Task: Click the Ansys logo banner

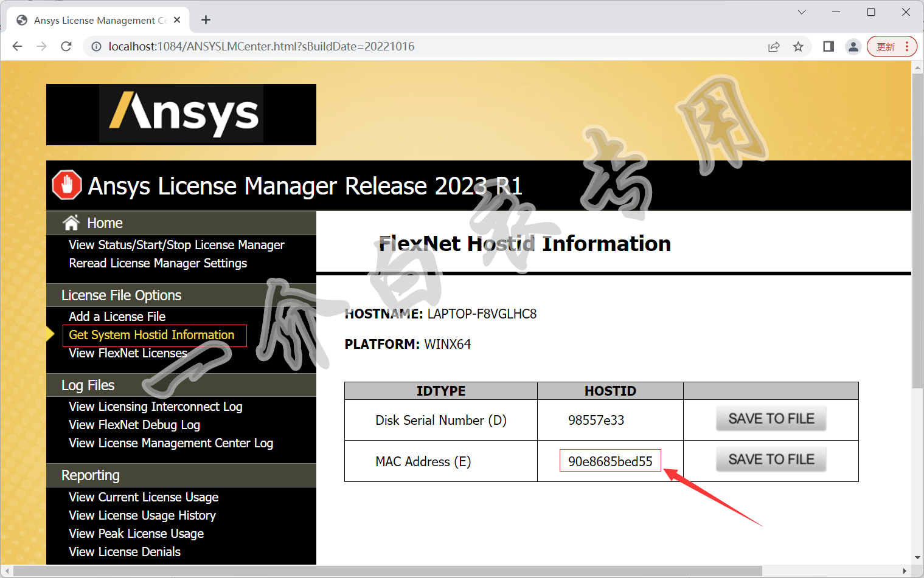Action: tap(181, 114)
